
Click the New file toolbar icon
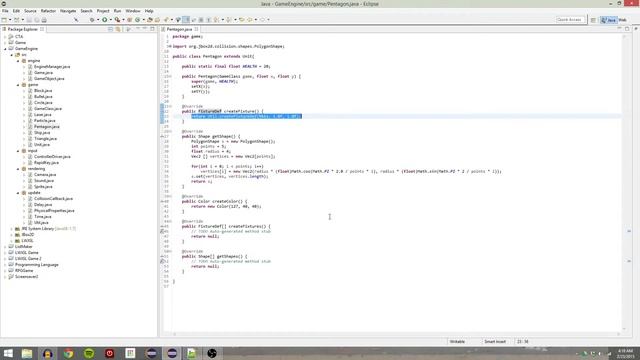[x=4, y=20]
